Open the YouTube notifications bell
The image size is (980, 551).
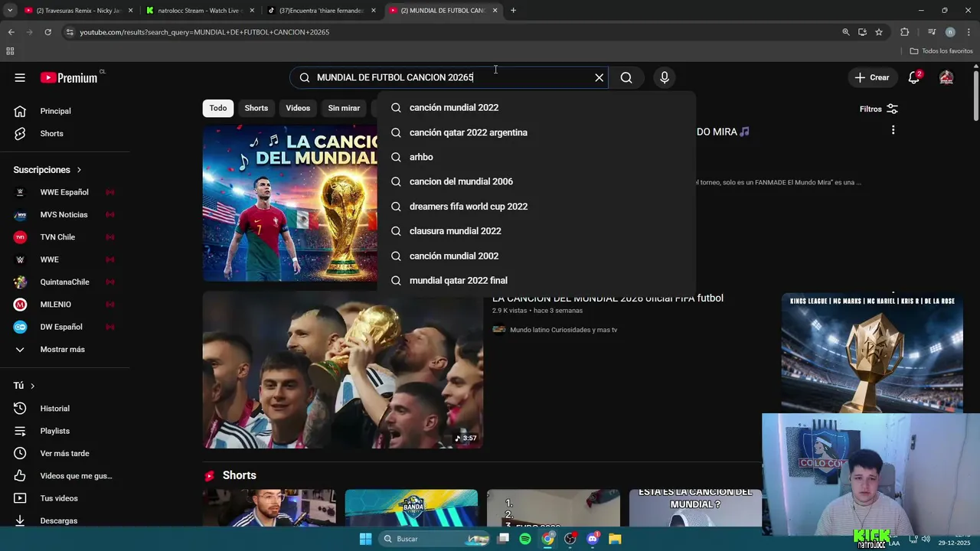click(914, 77)
